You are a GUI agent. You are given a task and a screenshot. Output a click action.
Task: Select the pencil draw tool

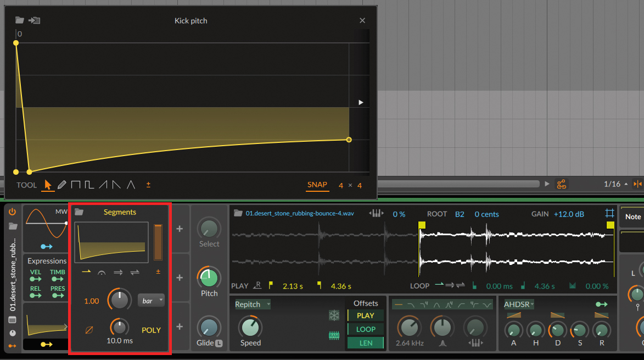click(61, 185)
